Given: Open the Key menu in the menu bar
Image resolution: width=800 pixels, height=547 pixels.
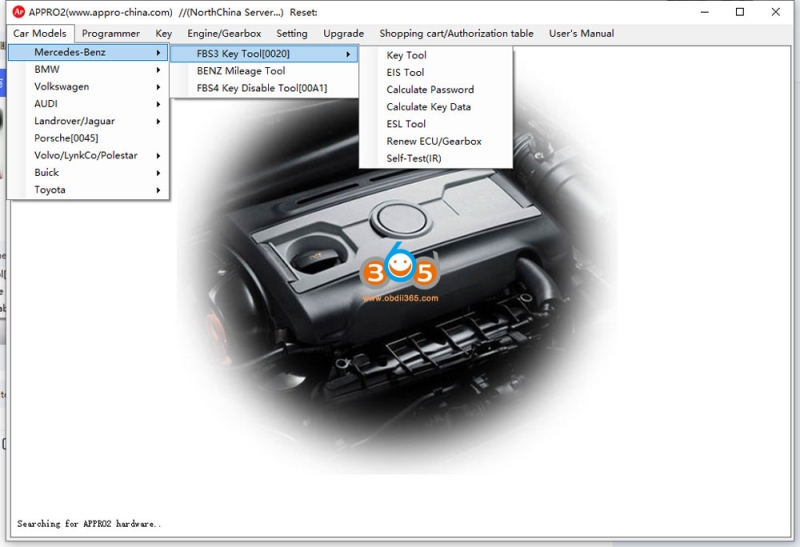Looking at the screenshot, I should [163, 34].
